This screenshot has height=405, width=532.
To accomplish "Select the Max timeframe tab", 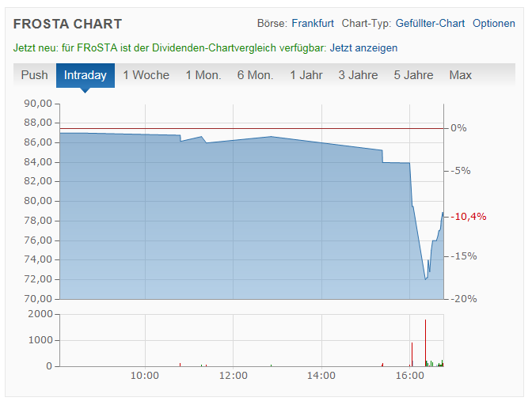I will tap(460, 75).
